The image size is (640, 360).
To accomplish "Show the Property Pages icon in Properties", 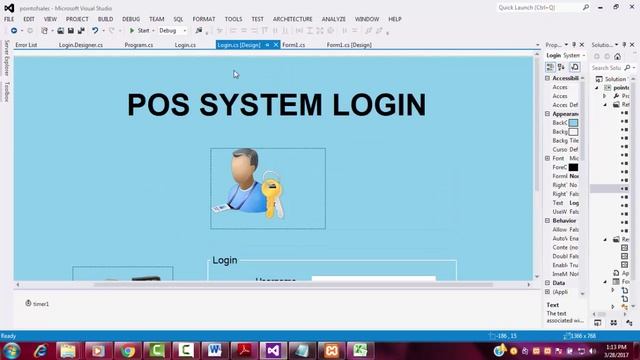I will (x=575, y=67).
